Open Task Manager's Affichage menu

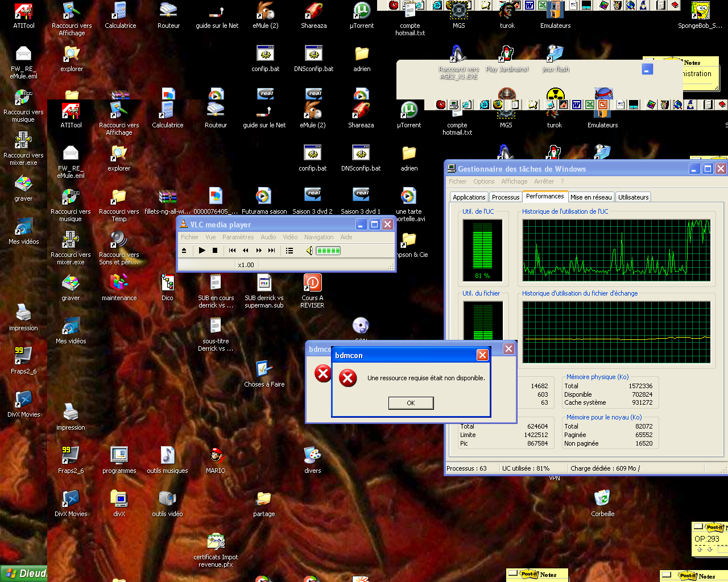click(514, 181)
